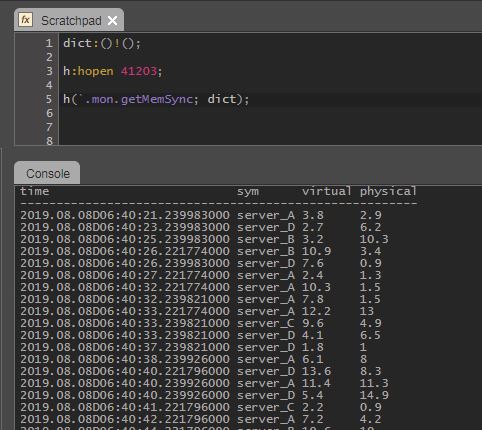Click timestamp 2019.08.08D06:40:37.239821000
Screen dimensions: 482x430
(125, 347)
